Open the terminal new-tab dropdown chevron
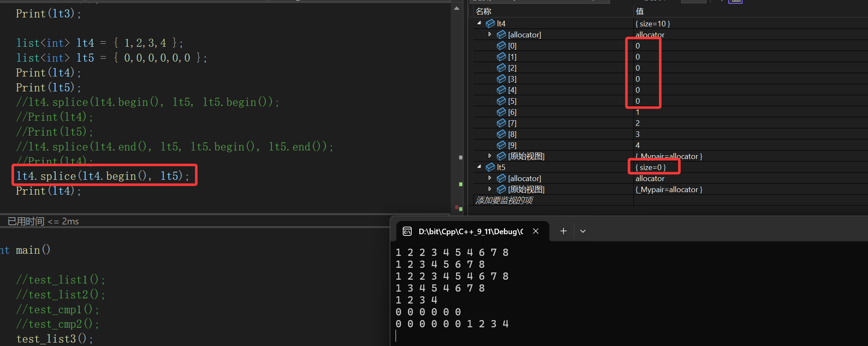 point(583,231)
